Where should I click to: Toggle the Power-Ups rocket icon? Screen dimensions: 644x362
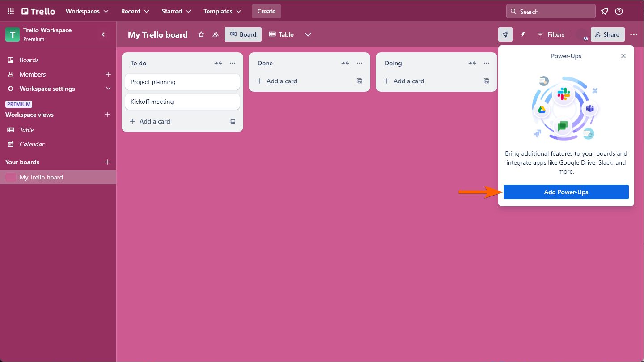[505, 34]
